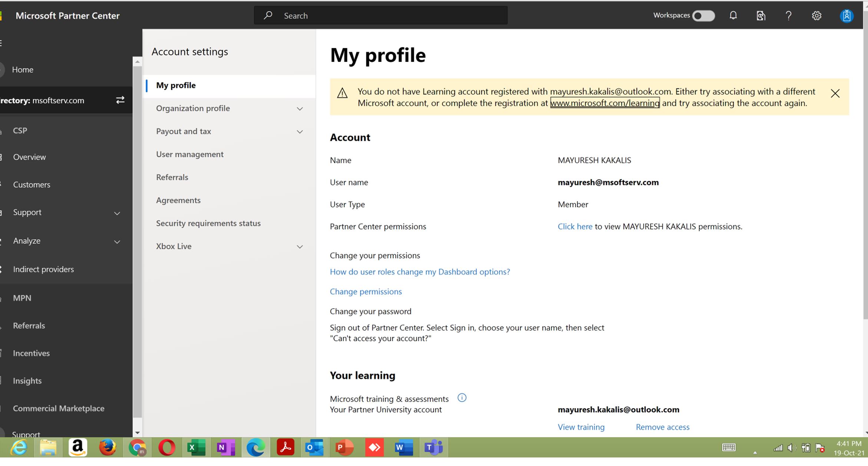The height and width of the screenshot is (466, 868).
Task: Open the Settings gear in the top bar
Action: [816, 15]
